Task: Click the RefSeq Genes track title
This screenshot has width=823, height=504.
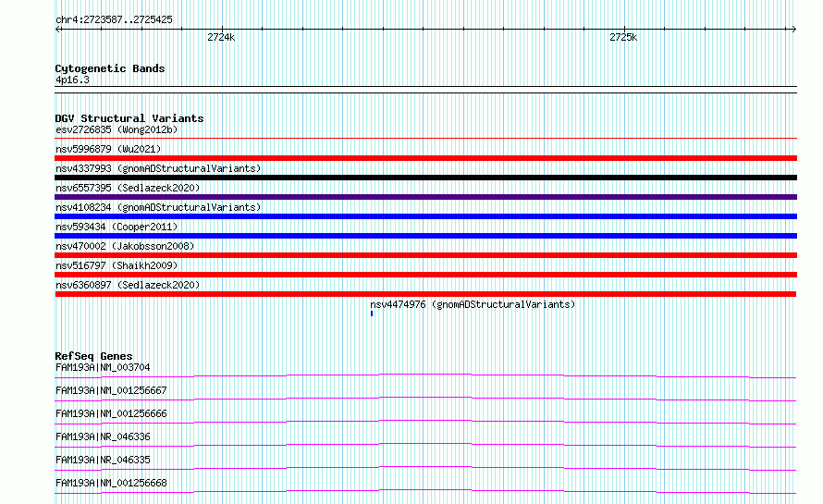Action: [x=93, y=356]
